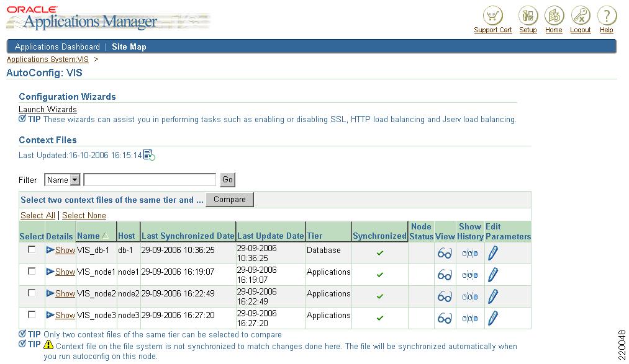
Task: Open Applications System:VIS breadcrumb
Action: [x=48, y=60]
